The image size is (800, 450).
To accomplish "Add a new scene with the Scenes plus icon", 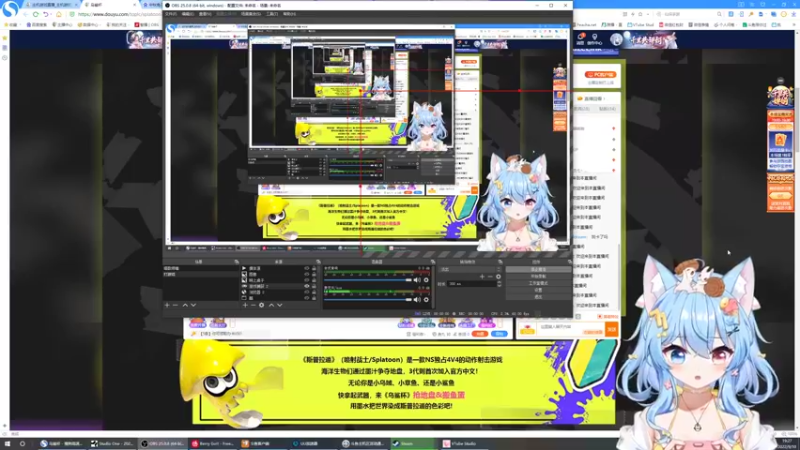I will tap(167, 305).
